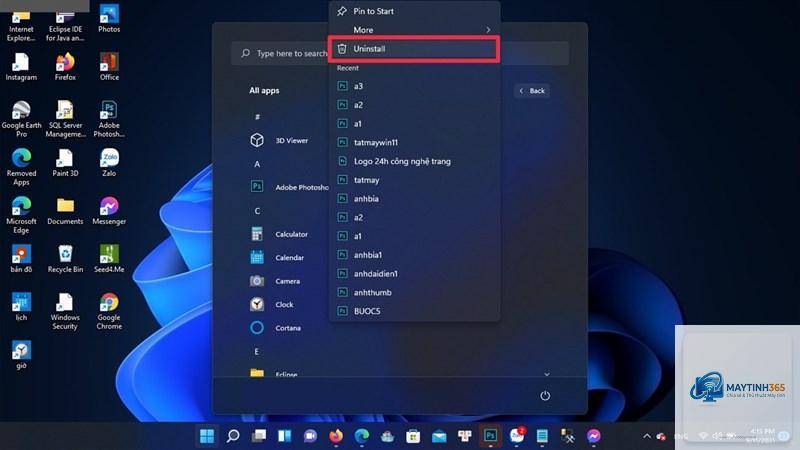The height and width of the screenshot is (450, 800).
Task: Select Adobe Photoshop desktop shortcut
Action: coord(109,119)
